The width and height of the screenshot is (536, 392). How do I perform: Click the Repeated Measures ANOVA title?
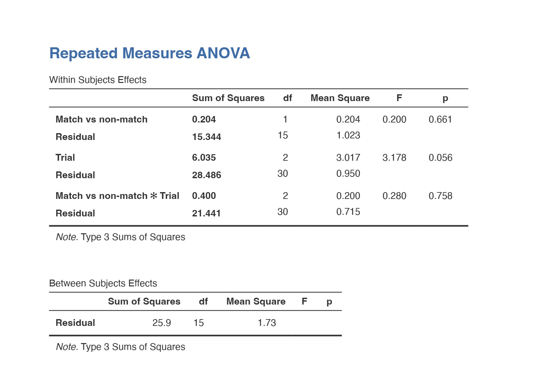pos(149,53)
